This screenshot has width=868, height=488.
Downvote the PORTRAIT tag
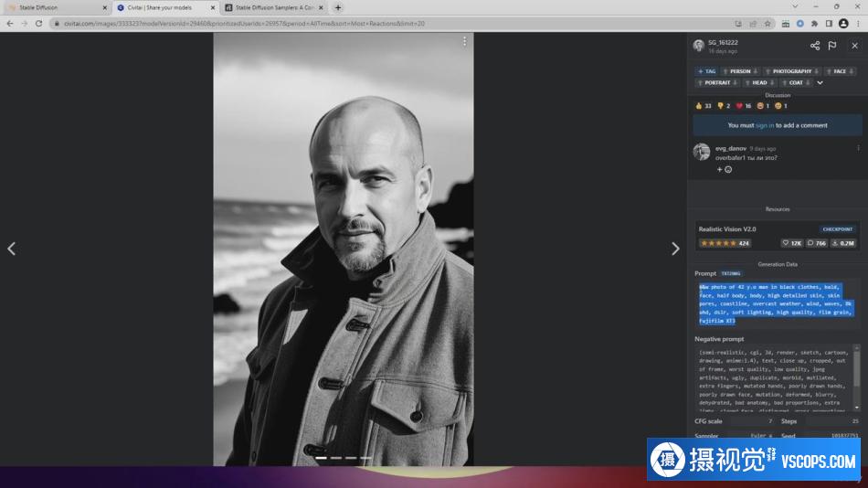pos(736,82)
